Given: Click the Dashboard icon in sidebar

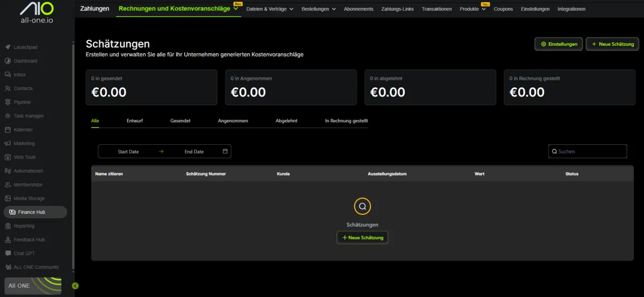Looking at the screenshot, I should (x=8, y=61).
